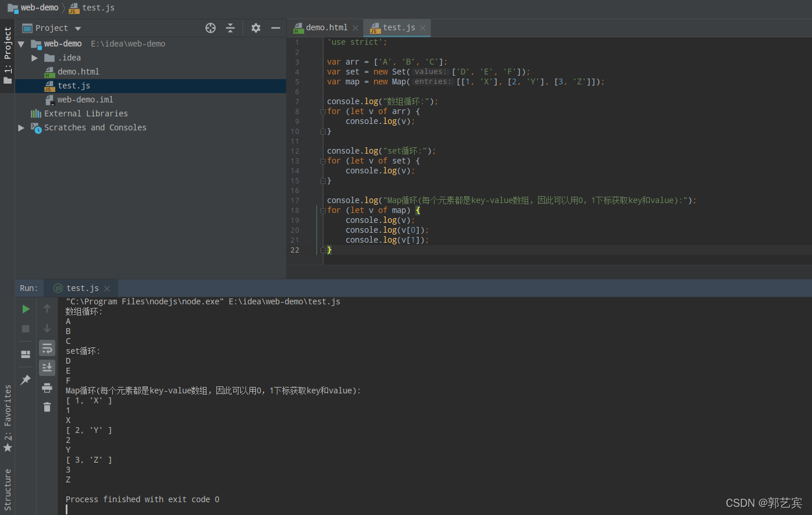The width and height of the screenshot is (812, 515).
Task: Open Project panel settings gear
Action: (256, 28)
